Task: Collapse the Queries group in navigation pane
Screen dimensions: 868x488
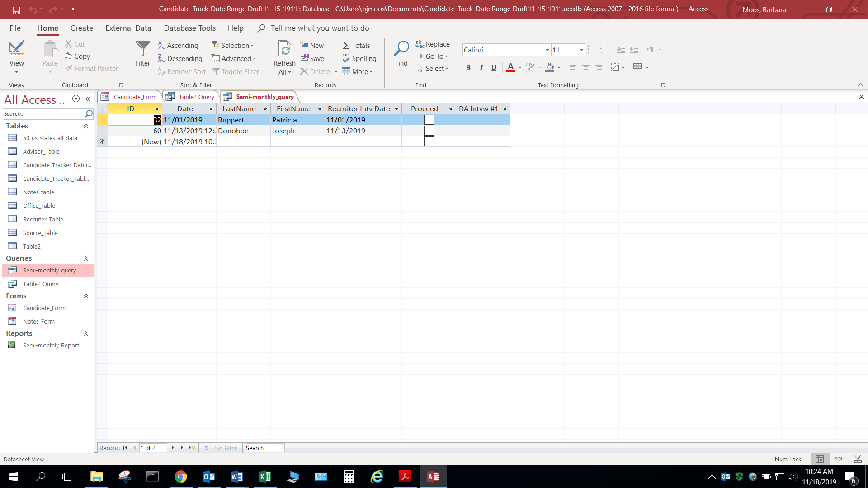Action: tap(86, 258)
